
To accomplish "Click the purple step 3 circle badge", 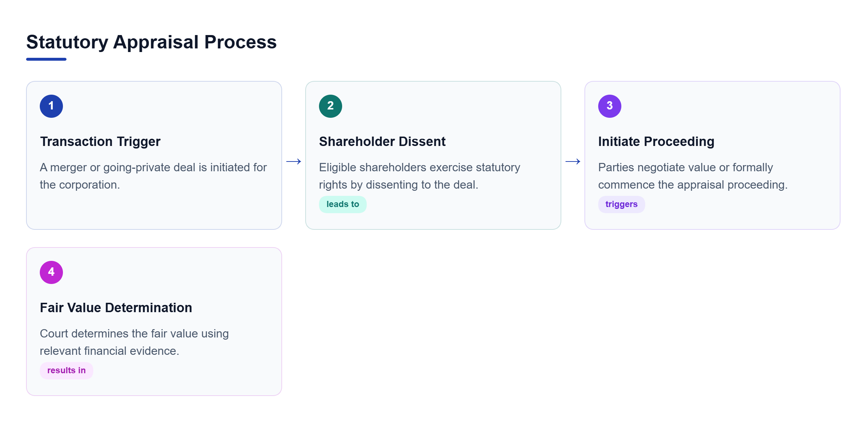I will tap(610, 106).
